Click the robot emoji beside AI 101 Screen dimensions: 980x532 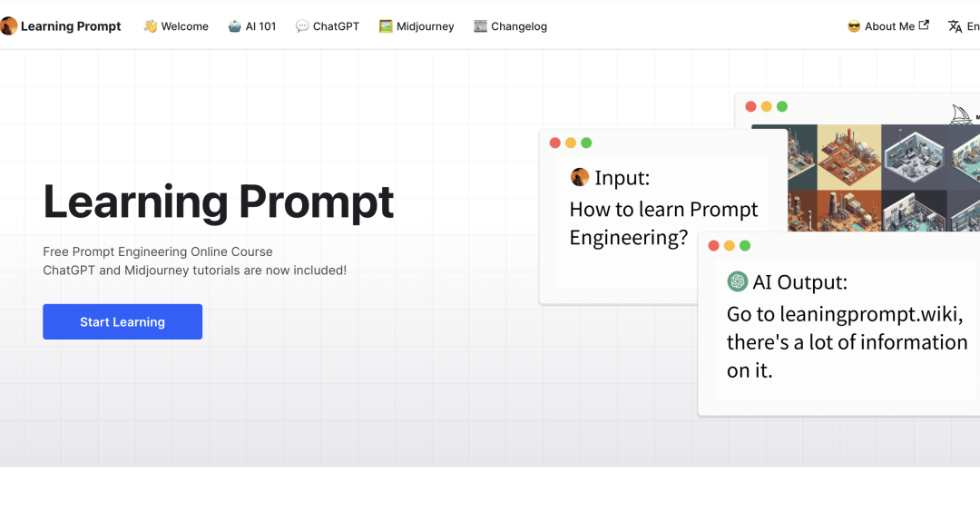coord(234,26)
